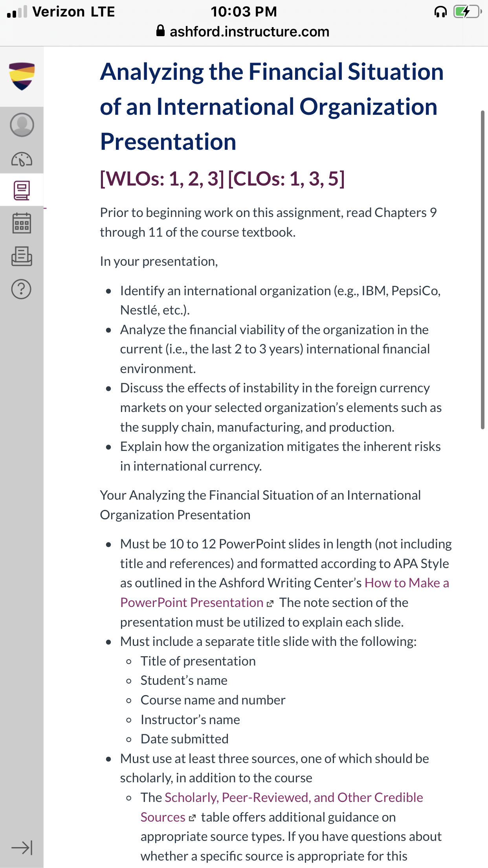Open the Ashford shield logo home
This screenshot has height=868, width=488.
pyautogui.click(x=22, y=76)
